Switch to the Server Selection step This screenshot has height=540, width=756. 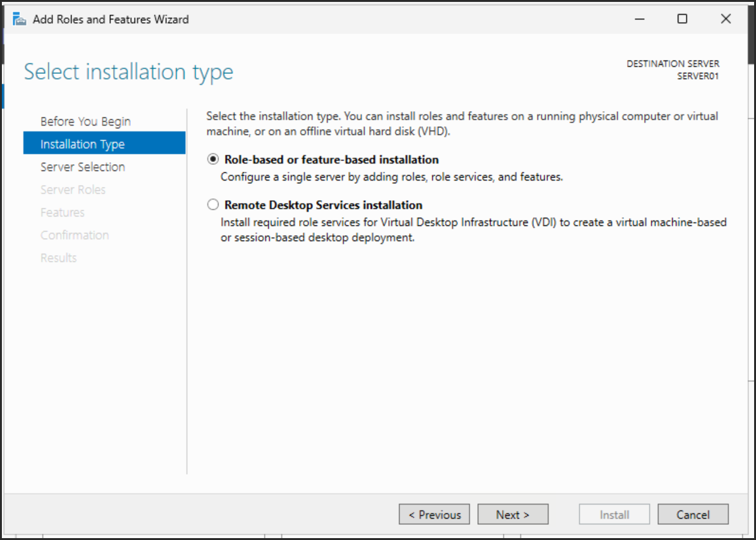coord(83,167)
